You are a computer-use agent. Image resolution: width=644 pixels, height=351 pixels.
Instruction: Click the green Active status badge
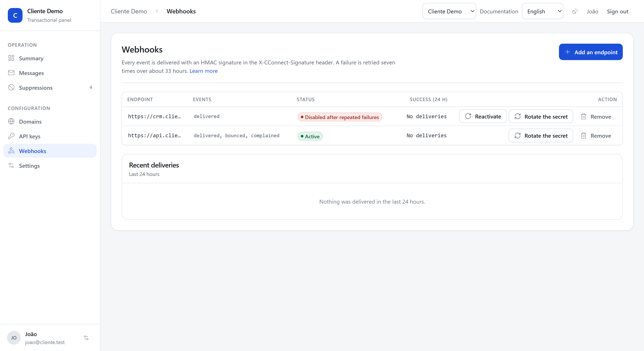(x=310, y=136)
